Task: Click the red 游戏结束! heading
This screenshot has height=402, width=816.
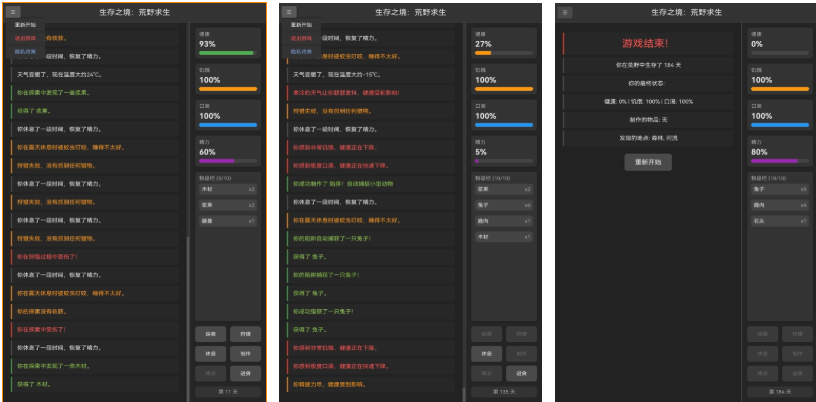Action: 645,43
